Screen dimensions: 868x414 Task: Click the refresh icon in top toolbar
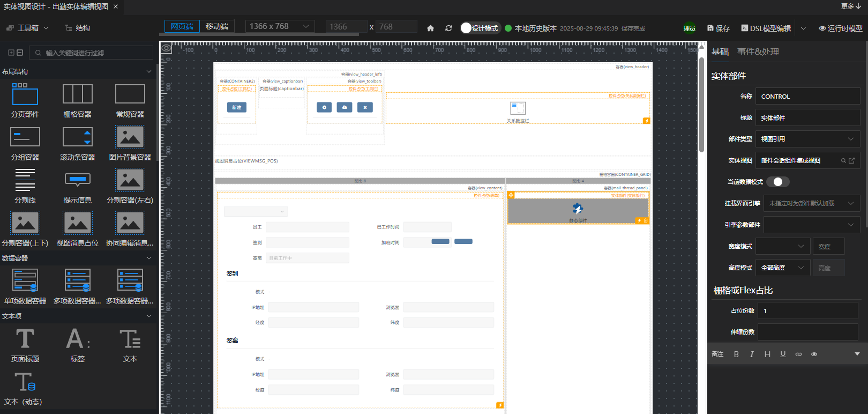coord(448,28)
